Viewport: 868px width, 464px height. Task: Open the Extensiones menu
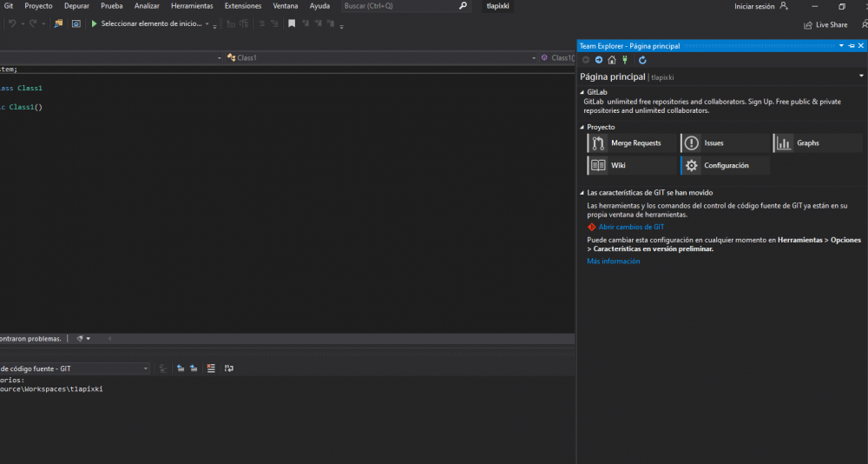(x=243, y=6)
